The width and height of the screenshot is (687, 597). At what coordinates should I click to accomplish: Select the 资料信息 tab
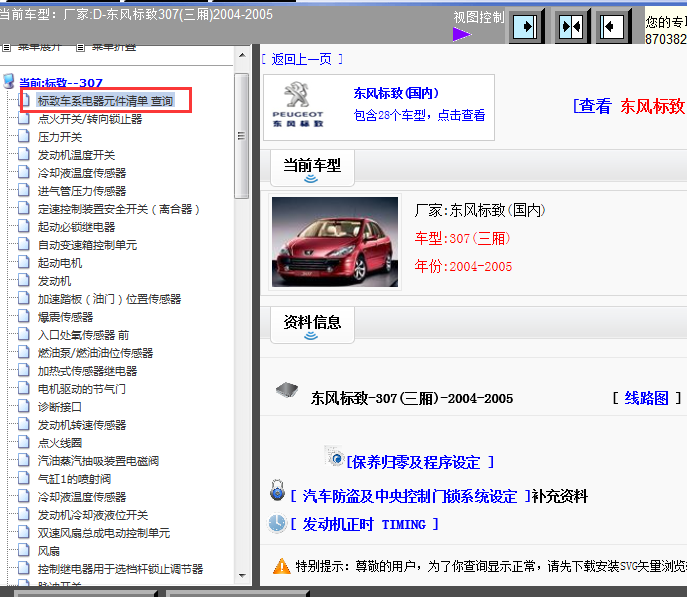pos(312,325)
